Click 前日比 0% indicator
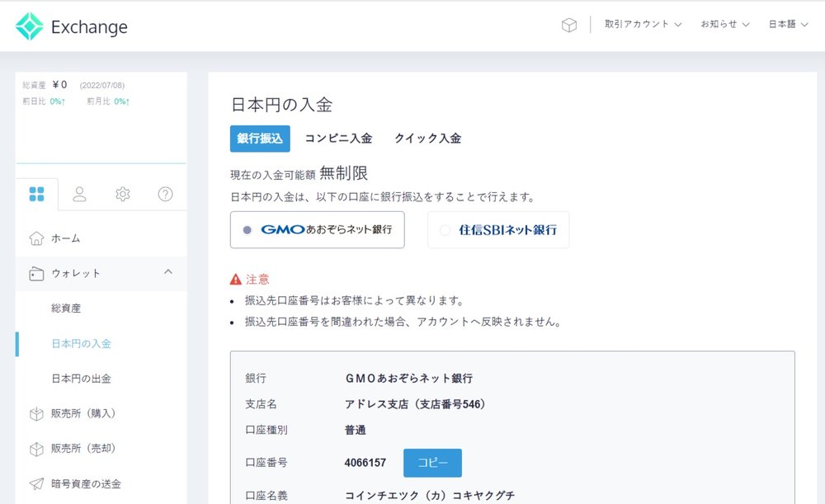 tap(44, 101)
